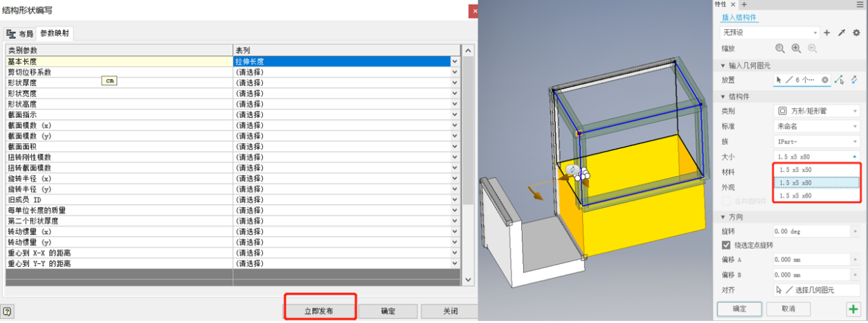Click the zoom-to-fit magnifier icon
Screen dimensions: 868x323
pyautogui.click(x=781, y=49)
